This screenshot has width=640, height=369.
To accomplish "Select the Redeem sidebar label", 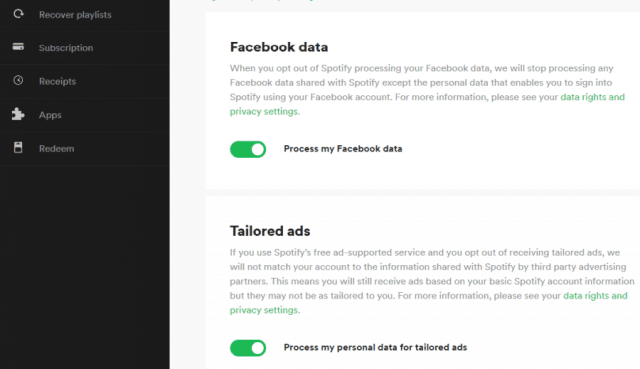I will pos(57,149).
